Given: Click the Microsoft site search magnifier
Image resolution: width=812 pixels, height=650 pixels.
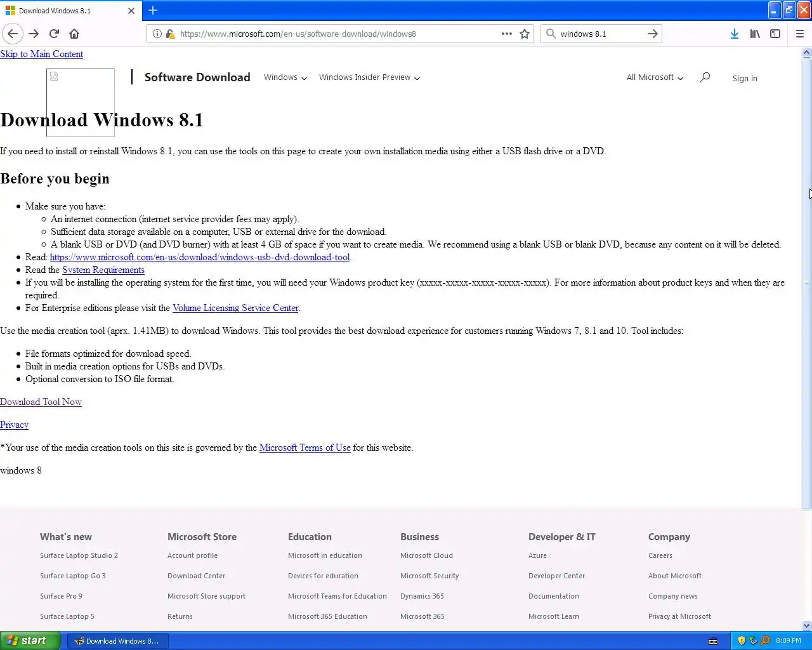Looking at the screenshot, I should [x=705, y=77].
